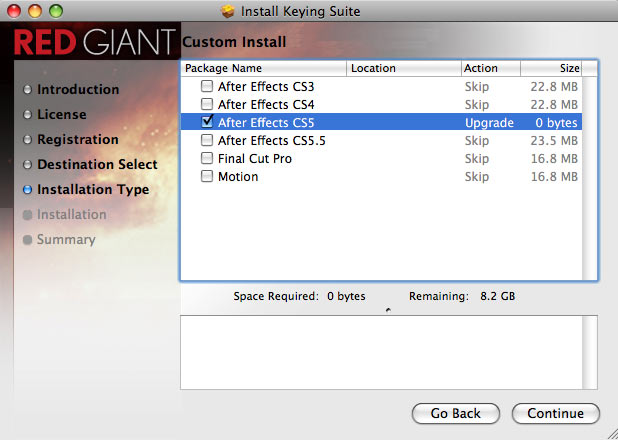This screenshot has width=618, height=440.
Task: Tick the Motion package checkbox
Action: (x=207, y=176)
